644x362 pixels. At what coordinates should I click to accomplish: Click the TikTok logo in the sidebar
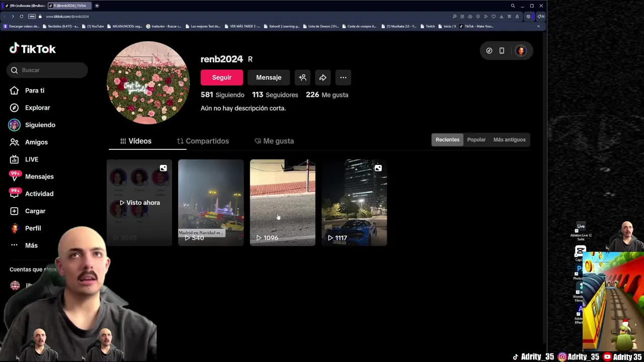coord(33,49)
